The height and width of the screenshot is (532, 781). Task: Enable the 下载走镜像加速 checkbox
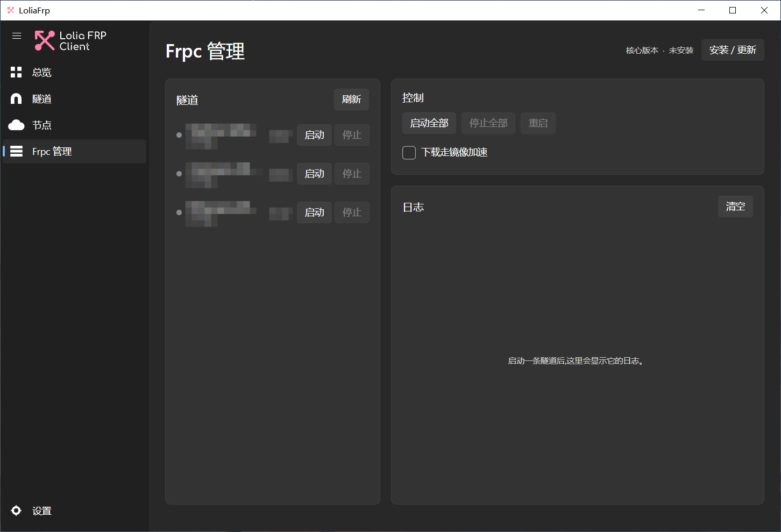(x=409, y=153)
